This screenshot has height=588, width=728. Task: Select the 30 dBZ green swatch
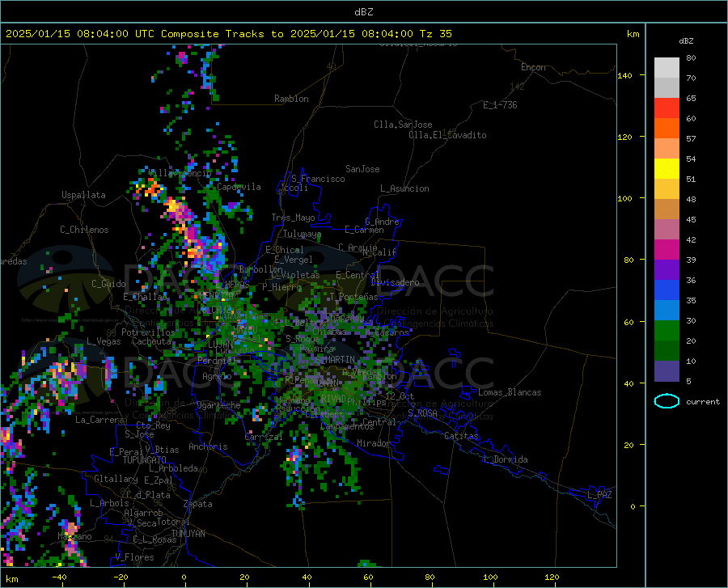[x=667, y=331]
